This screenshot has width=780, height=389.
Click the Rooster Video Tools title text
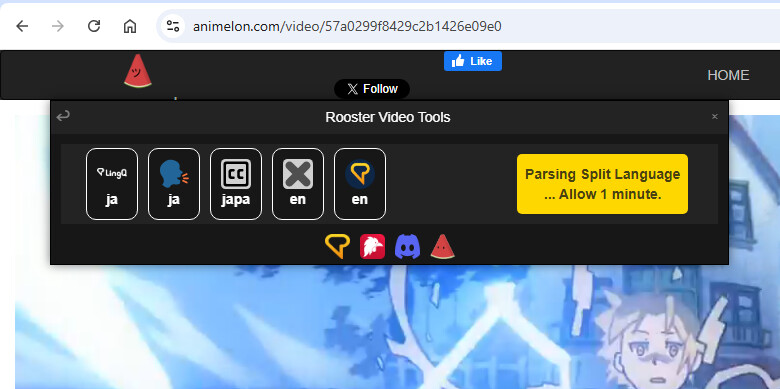pyautogui.click(x=388, y=117)
